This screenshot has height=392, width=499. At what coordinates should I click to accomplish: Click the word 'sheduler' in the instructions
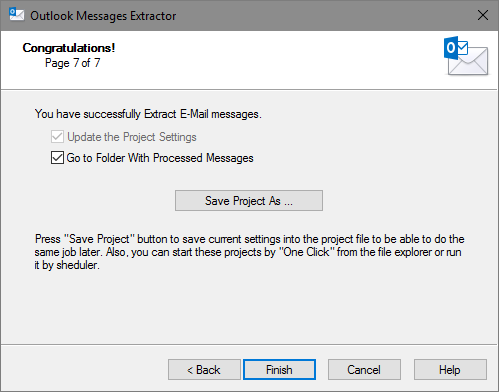coord(78,265)
